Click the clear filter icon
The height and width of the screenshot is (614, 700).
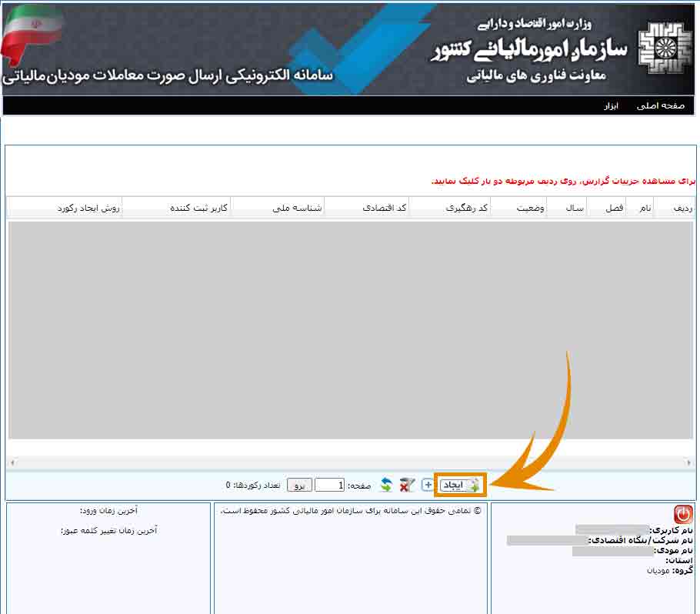[x=407, y=485]
